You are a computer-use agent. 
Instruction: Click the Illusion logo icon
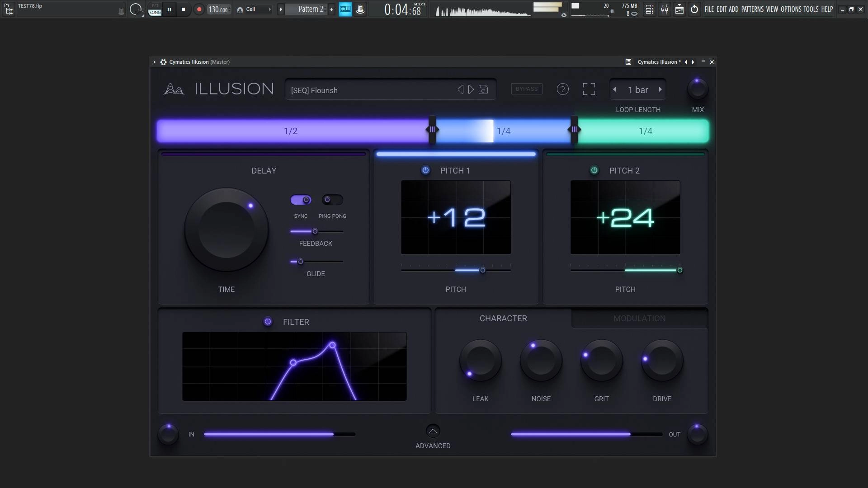click(x=174, y=89)
